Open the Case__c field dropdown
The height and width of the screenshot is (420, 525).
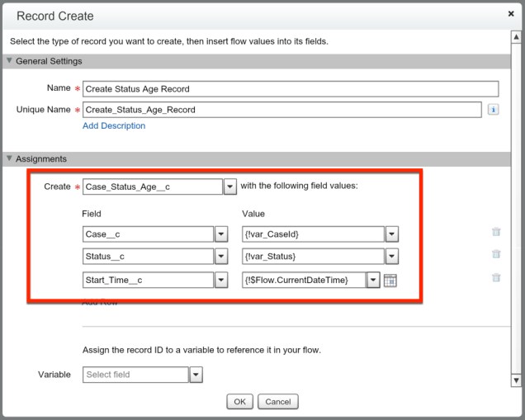point(221,234)
